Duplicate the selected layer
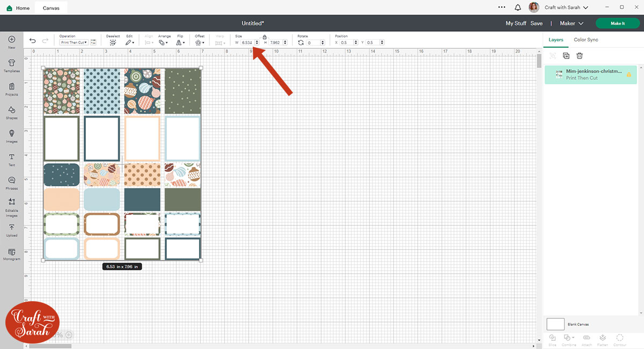This screenshot has height=349, width=644. (x=566, y=55)
